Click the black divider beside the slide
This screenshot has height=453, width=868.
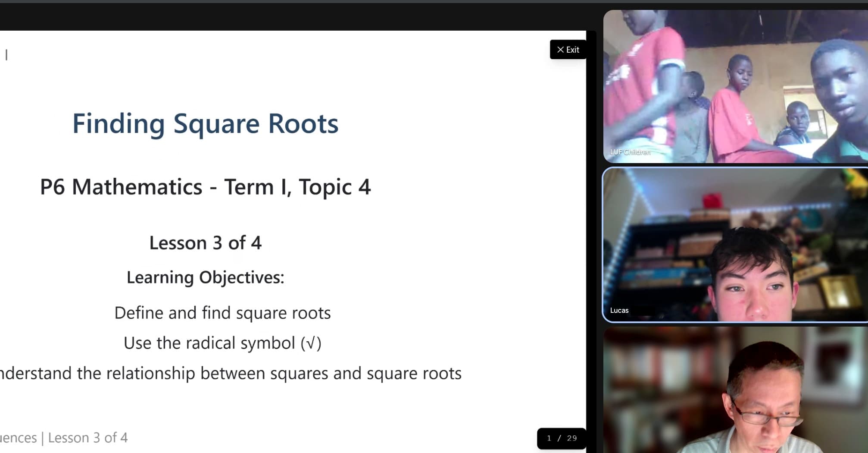tap(591, 242)
